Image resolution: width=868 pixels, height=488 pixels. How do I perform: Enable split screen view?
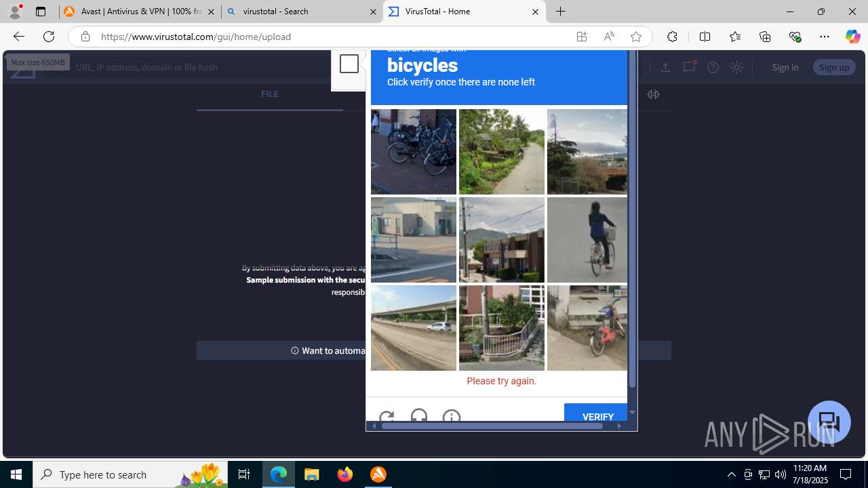click(x=705, y=37)
